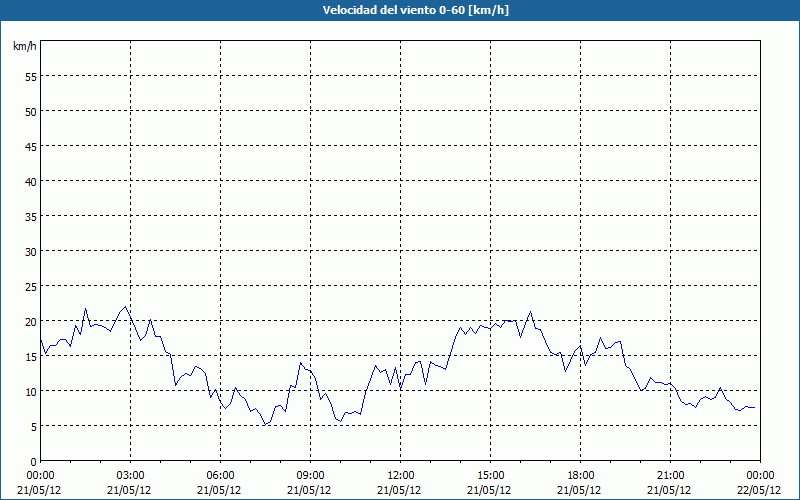Click the 09:00 time label on the x-axis

click(x=310, y=476)
